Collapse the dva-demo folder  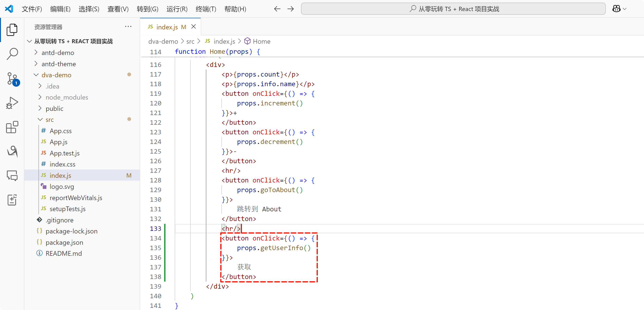56,75
